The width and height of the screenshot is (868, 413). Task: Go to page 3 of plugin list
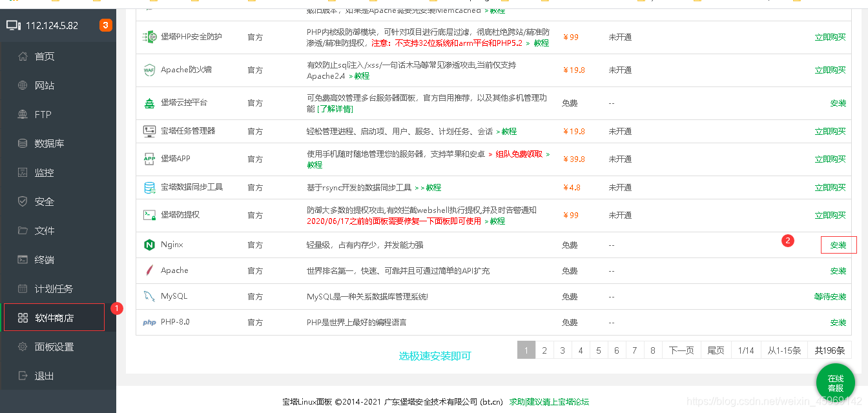pos(563,350)
